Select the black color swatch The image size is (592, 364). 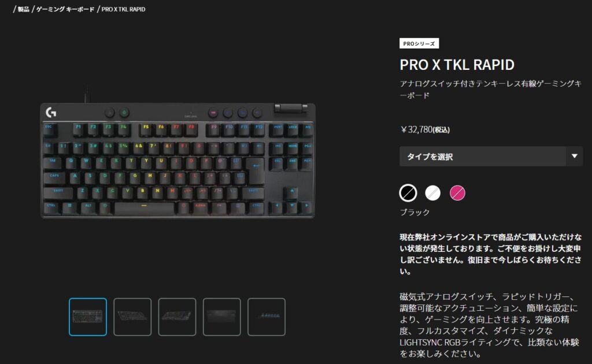click(408, 193)
